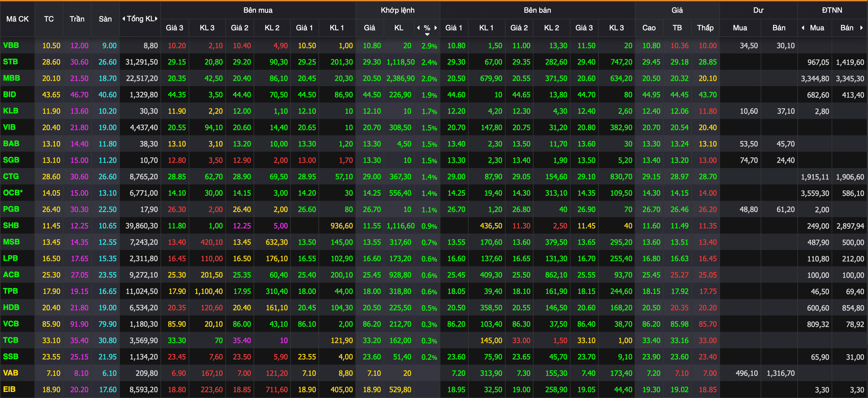Click STB total volume 31,291,50
868x398 pixels.
click(142, 62)
